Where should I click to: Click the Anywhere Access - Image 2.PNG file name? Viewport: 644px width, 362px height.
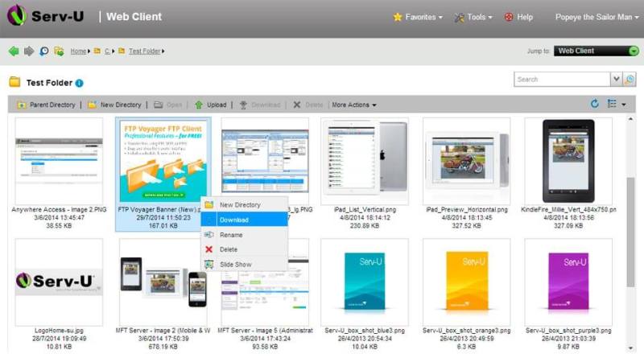click(59, 209)
